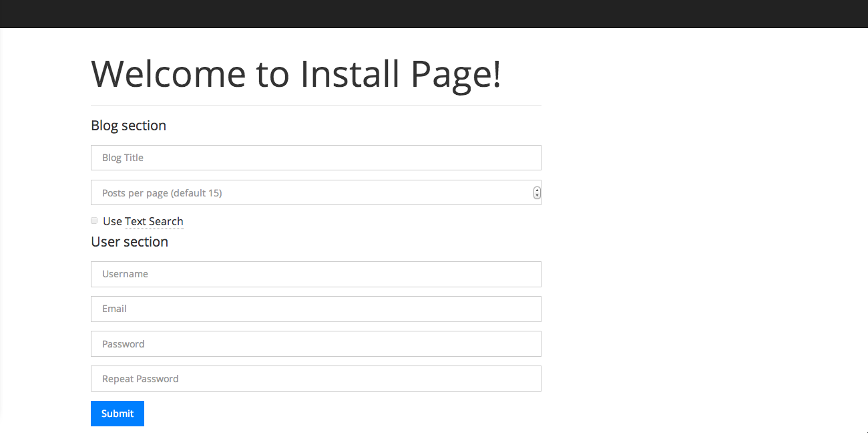Viewport: 868px width, 433px height.
Task: Click the word Install in the heading
Action: pos(350,74)
